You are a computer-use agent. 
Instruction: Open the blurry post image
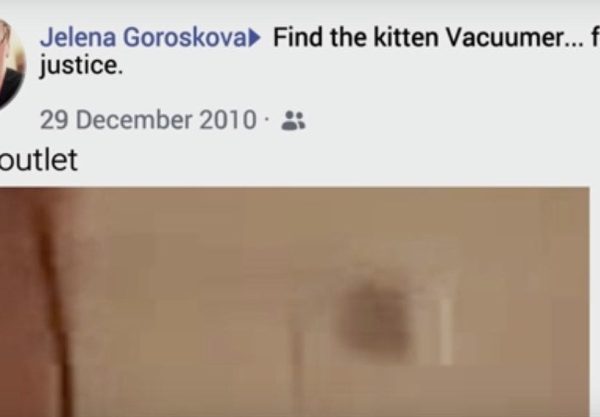pyautogui.click(x=295, y=302)
